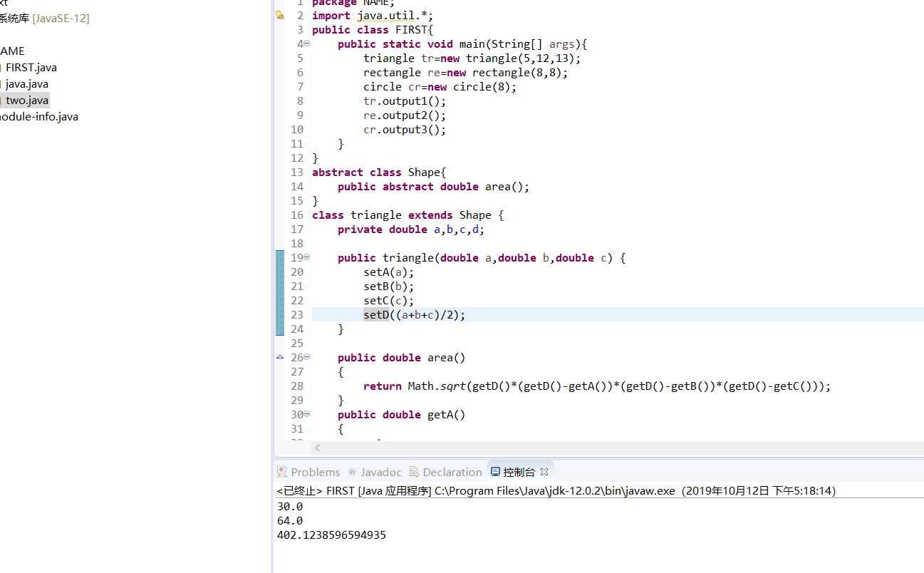Open module-info.java from the project tree
Screen dimensions: 924x573
tap(39, 117)
